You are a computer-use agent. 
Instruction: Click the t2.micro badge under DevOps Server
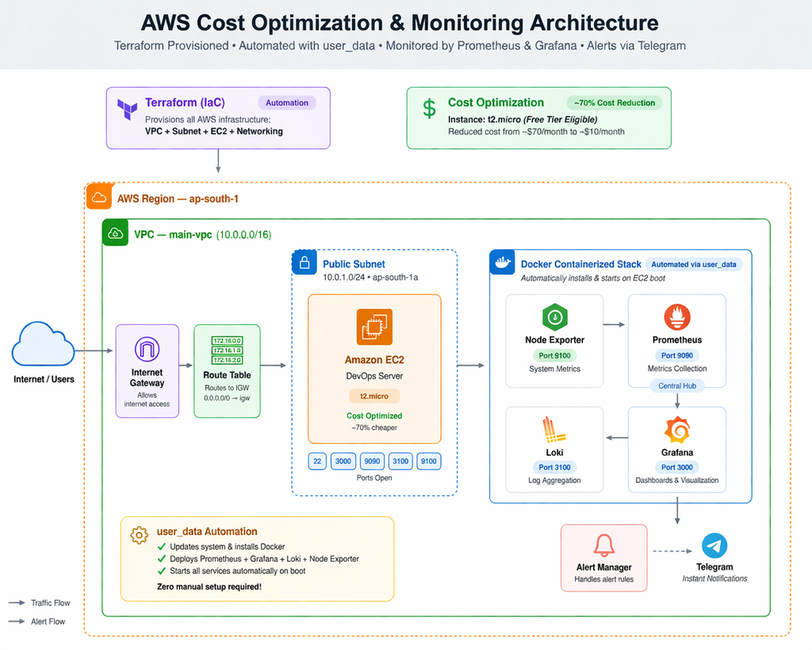(x=374, y=396)
